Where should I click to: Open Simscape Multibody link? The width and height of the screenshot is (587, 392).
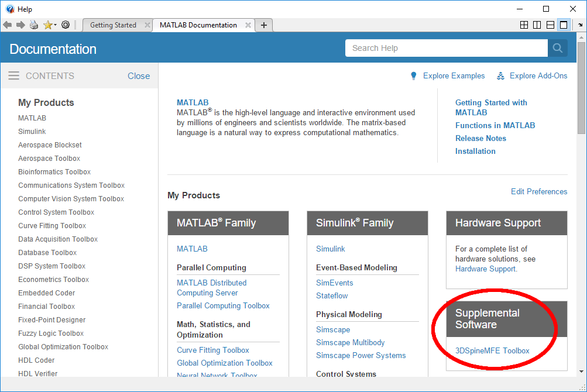350,342
